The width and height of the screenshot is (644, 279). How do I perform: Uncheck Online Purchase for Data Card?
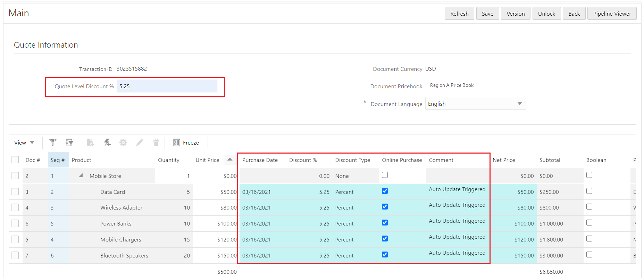coord(385,191)
